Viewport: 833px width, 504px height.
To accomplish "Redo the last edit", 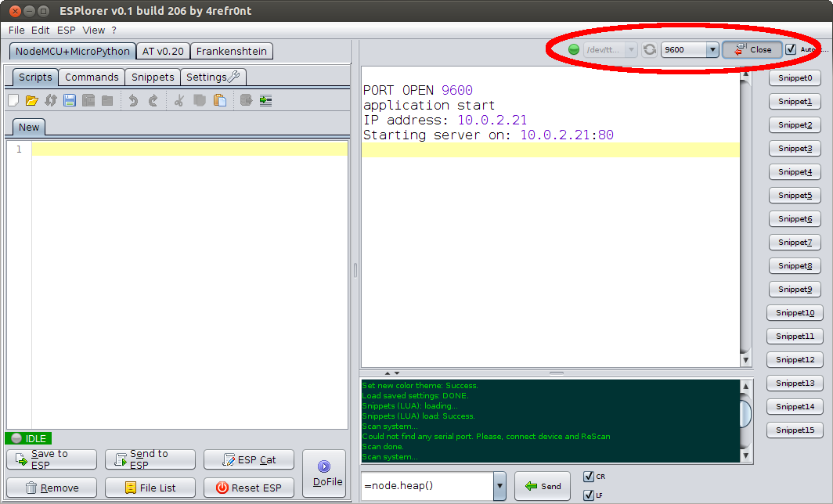I will tap(153, 100).
